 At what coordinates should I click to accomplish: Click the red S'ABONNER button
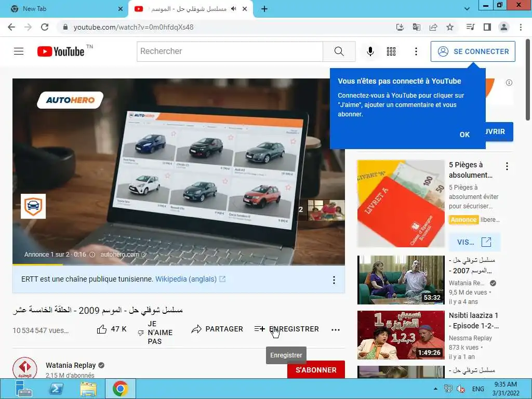(x=316, y=369)
